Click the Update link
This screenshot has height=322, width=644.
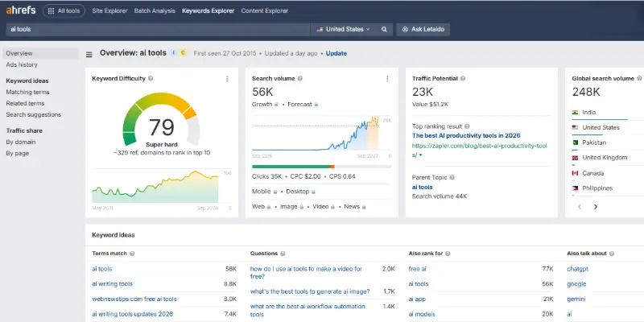point(336,53)
